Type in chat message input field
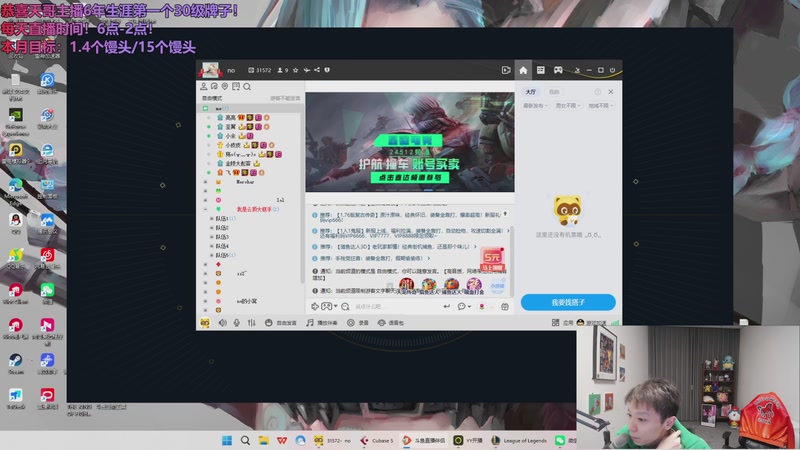Image resolution: width=800 pixels, height=450 pixels. (x=395, y=307)
